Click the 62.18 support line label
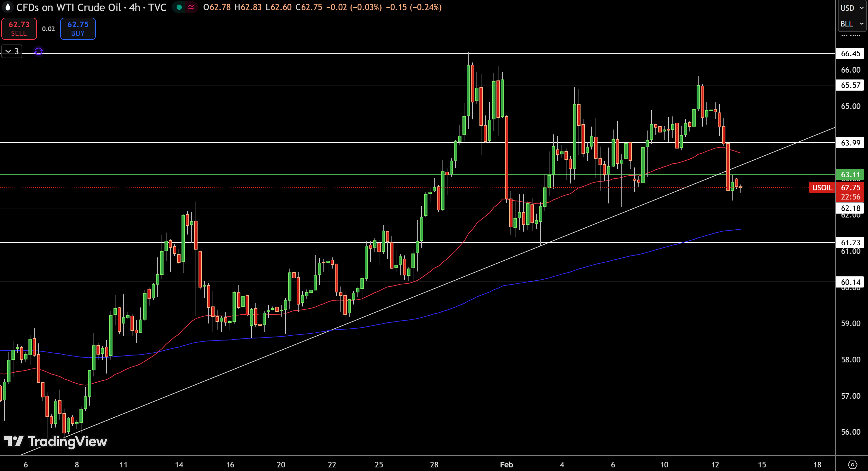Viewport: 868px width, 471px height. (850, 208)
